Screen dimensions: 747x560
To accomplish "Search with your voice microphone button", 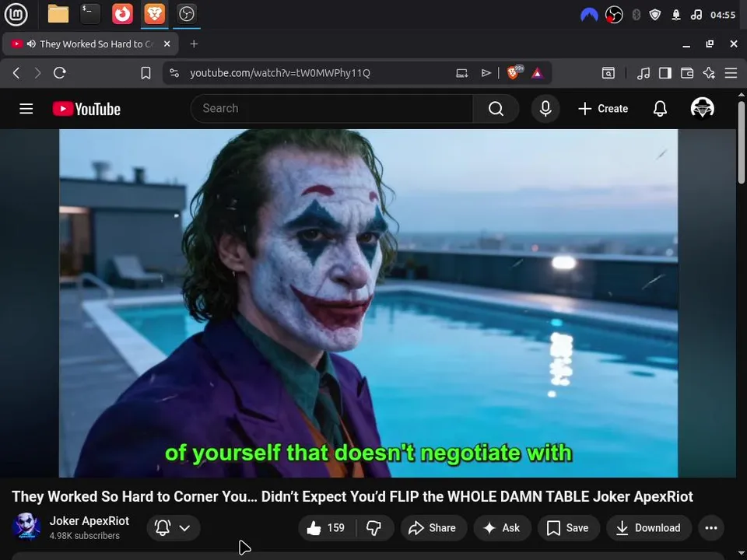I will 545,109.
